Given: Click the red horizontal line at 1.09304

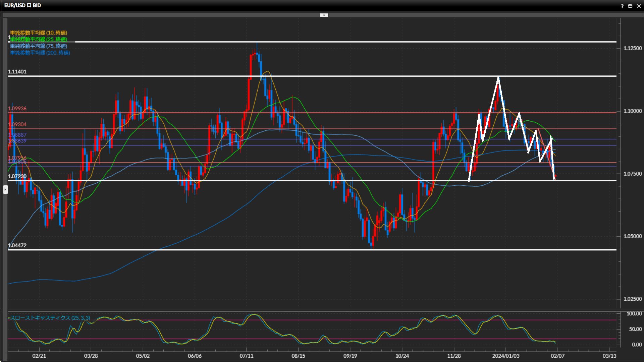Looking at the screenshot, I should (x=369, y=129).
